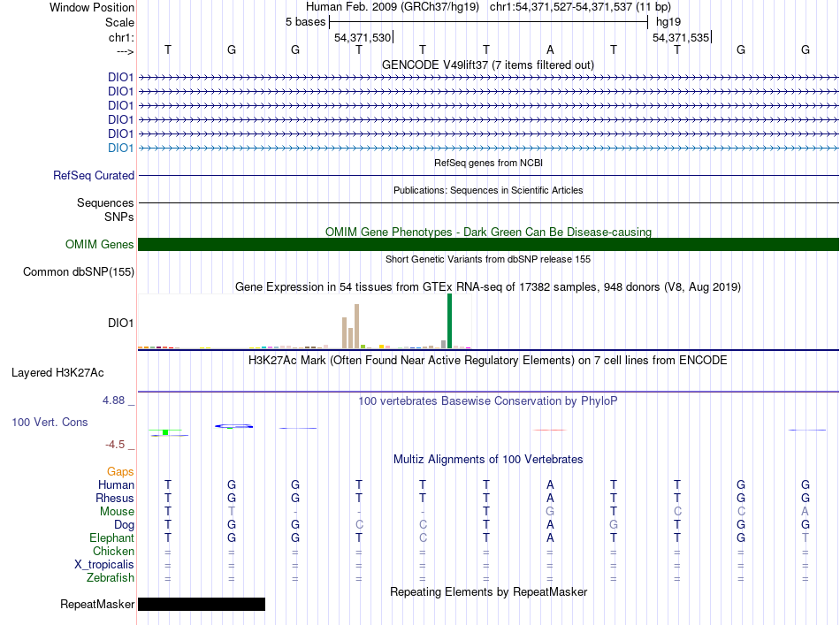The width and height of the screenshot is (840, 625).
Task: Select the Mouse alignment row label
Action: [117, 512]
